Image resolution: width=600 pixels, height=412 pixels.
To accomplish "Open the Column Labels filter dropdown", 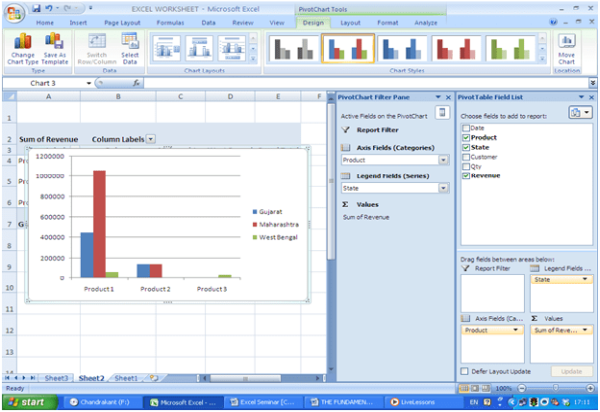I will pos(151,139).
